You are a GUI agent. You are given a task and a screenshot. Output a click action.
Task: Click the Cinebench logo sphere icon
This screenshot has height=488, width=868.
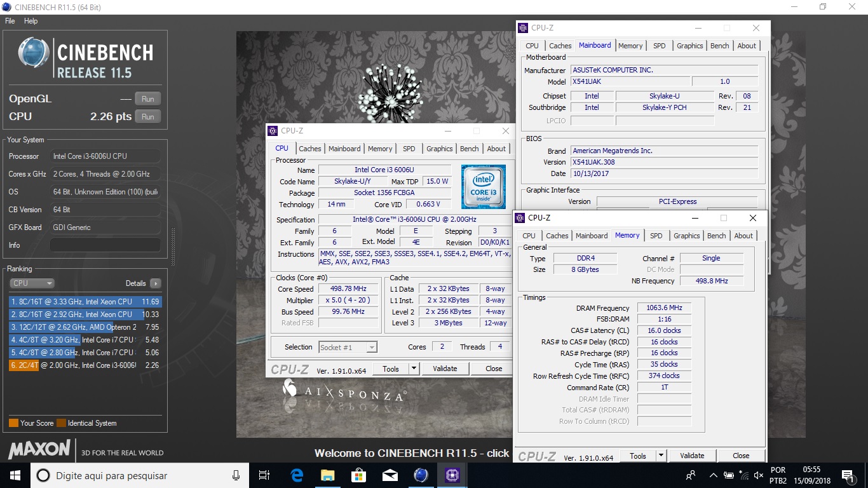point(34,52)
